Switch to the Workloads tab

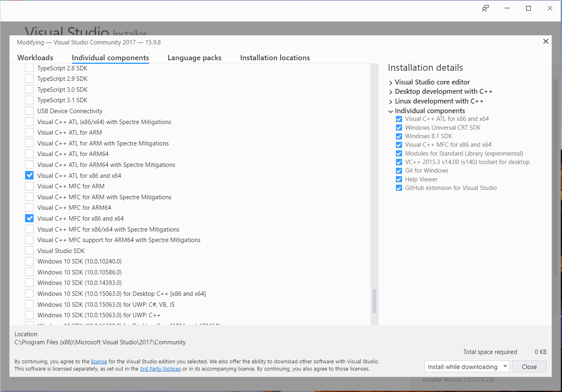click(x=35, y=58)
